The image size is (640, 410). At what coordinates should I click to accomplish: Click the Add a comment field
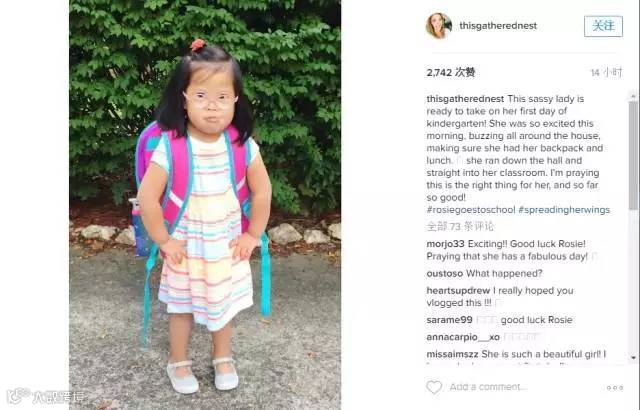coord(488,387)
